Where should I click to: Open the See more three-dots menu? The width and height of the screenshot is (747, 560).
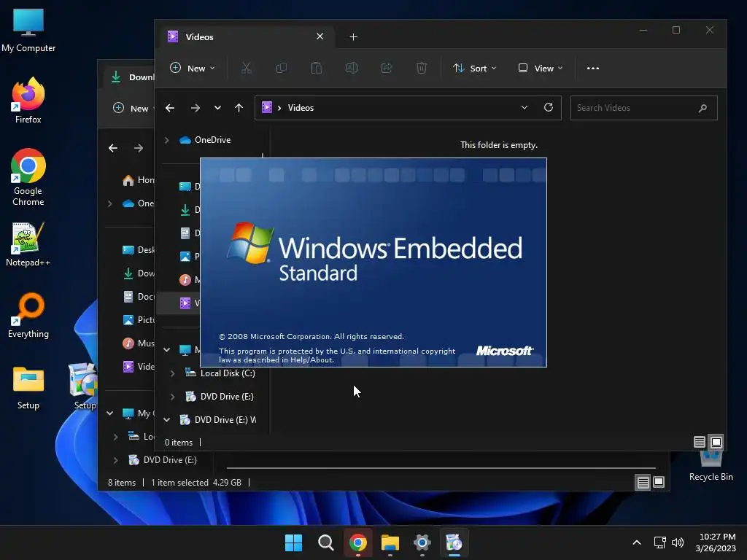tap(592, 68)
